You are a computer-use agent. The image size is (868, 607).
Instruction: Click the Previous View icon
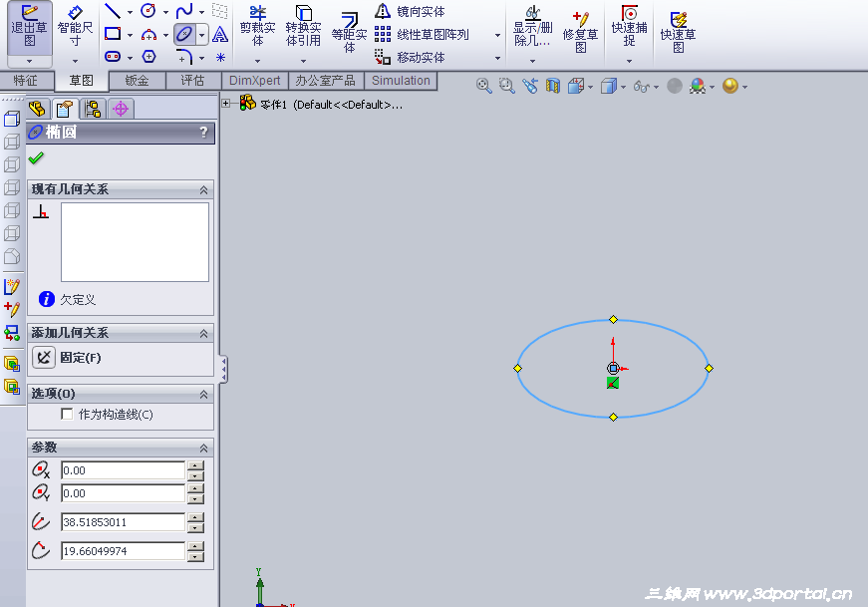[530, 86]
